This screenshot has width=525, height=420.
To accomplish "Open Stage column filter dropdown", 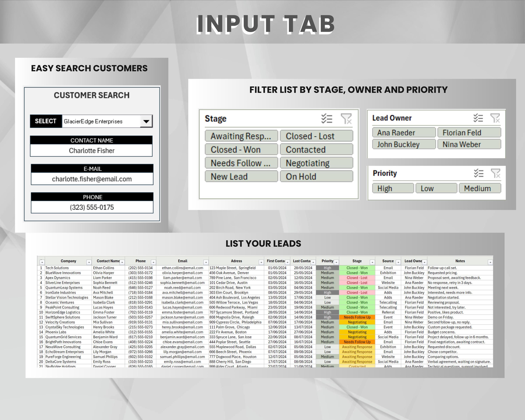I will point(372,262).
